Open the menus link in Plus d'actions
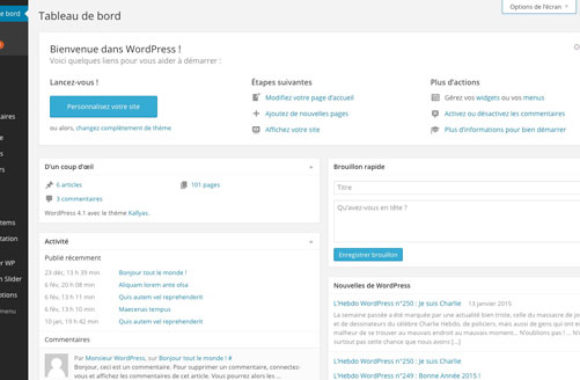This screenshot has width=580, height=380. pyautogui.click(x=533, y=98)
